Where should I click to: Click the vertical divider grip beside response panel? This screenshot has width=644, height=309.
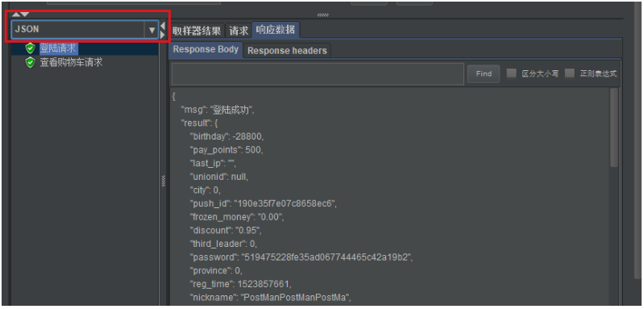click(163, 182)
